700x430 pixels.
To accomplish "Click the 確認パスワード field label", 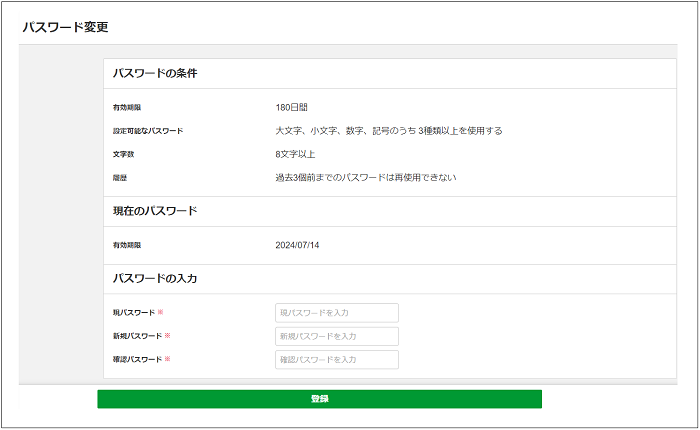I will pos(138,359).
